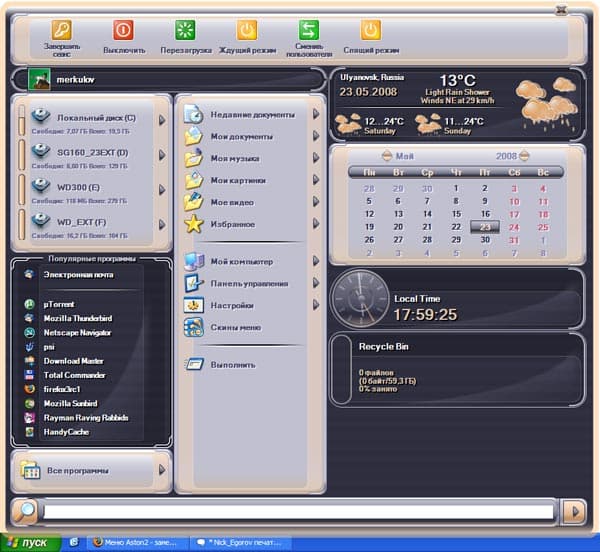Click the Ждущий режим standby icon
Viewport: 600px width, 552px height.
click(x=247, y=30)
